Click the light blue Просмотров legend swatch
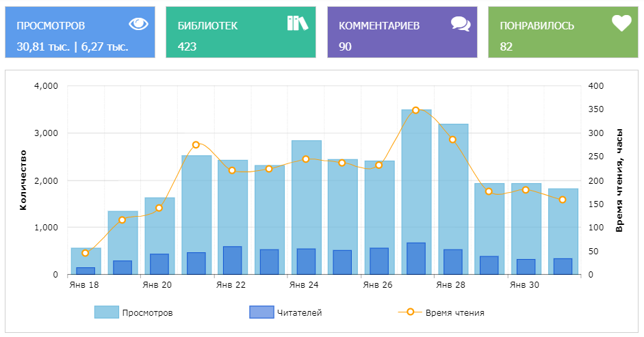The height and width of the screenshot is (337, 644). click(x=106, y=312)
